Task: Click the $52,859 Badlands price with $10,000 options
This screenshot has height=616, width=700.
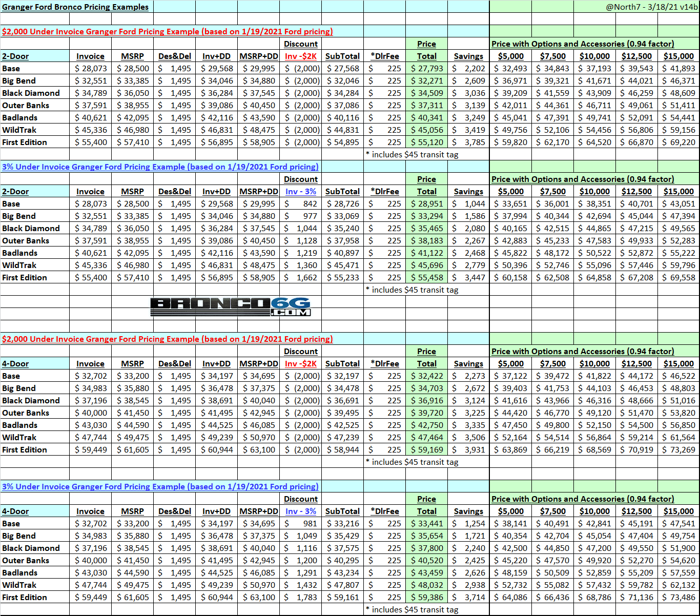Action: pyautogui.click(x=594, y=572)
